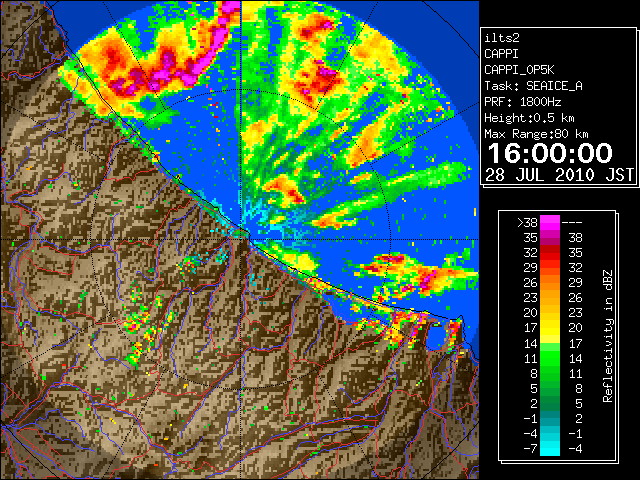Click the 'Height:0.5 km' text
The height and width of the screenshot is (480, 640).
(529, 118)
